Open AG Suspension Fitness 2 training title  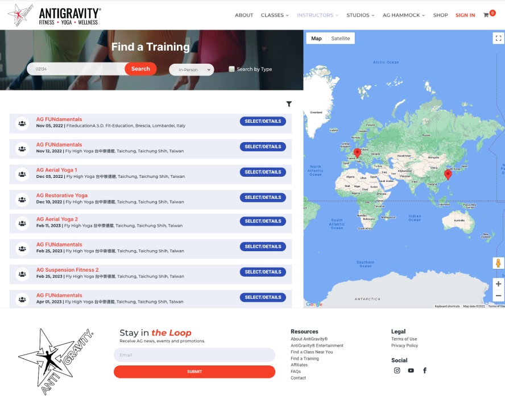pyautogui.click(x=67, y=270)
